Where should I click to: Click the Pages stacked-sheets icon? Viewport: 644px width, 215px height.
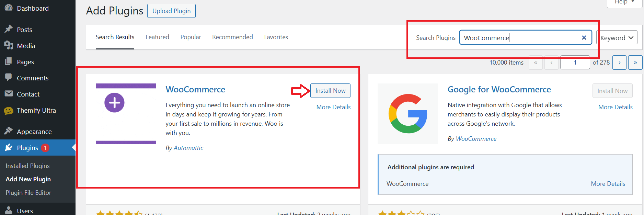click(9, 61)
